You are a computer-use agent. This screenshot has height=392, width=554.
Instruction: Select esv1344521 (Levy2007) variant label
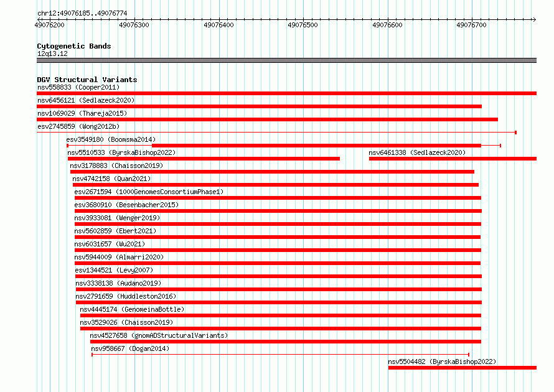tap(114, 270)
